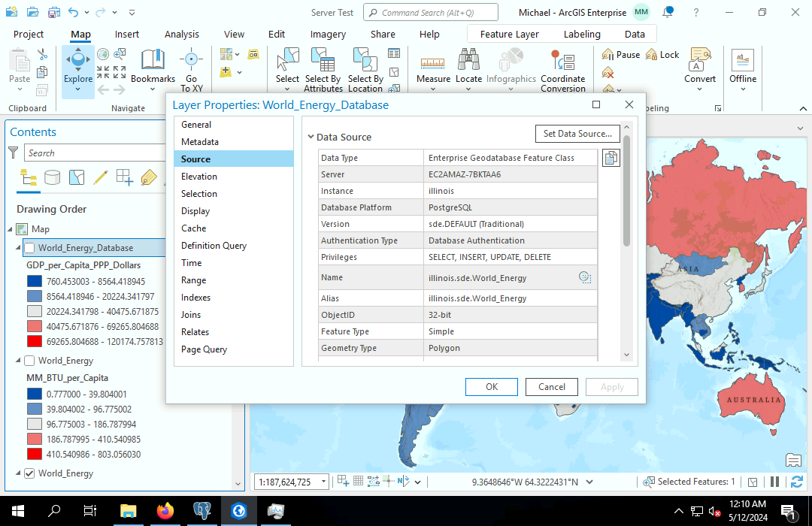Click the Set Data Source button
The height and width of the screenshot is (526, 812).
point(577,134)
